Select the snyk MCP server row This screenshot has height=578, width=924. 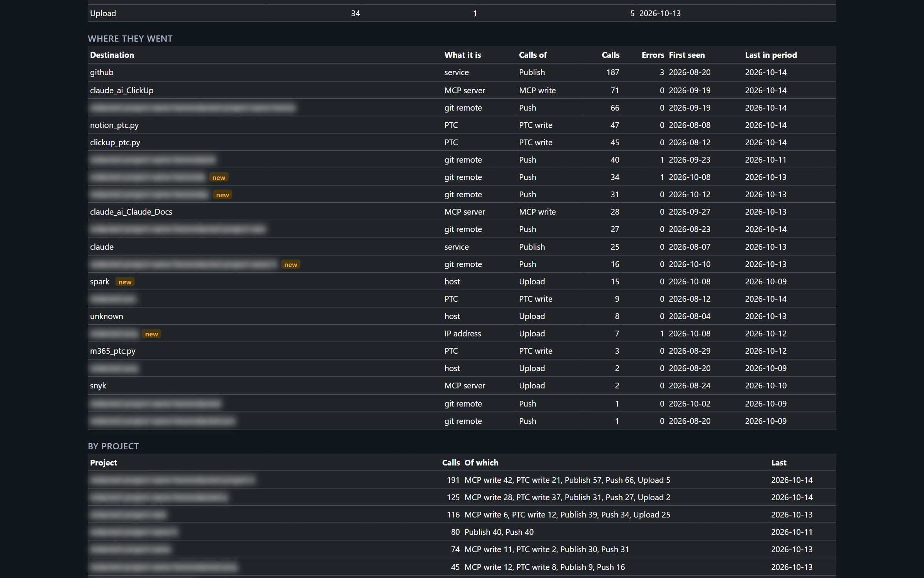point(462,386)
